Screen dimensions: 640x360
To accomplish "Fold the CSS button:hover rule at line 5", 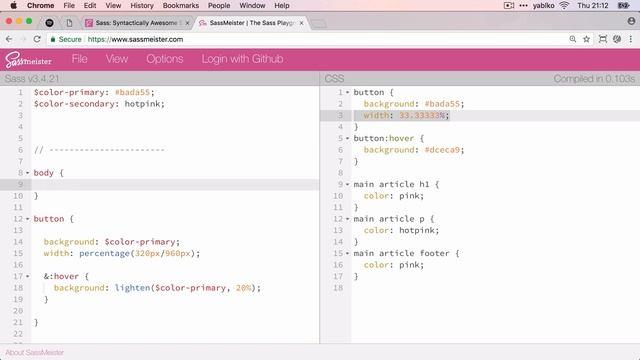I will point(347,138).
